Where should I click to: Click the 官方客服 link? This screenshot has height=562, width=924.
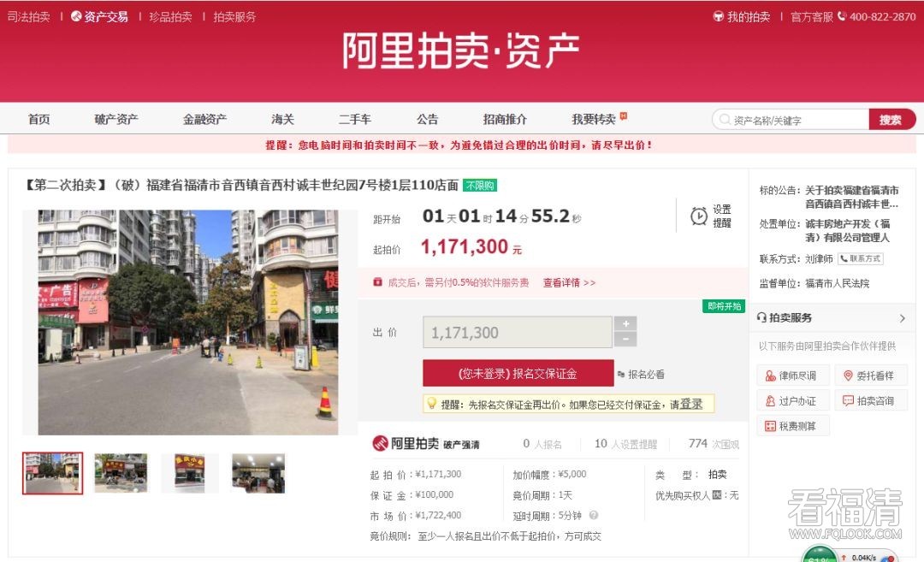point(811,16)
